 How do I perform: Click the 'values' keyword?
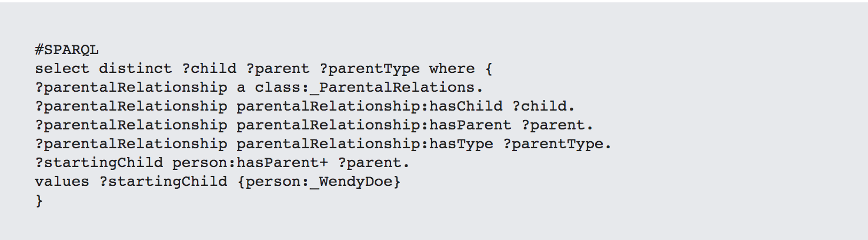tap(62, 182)
